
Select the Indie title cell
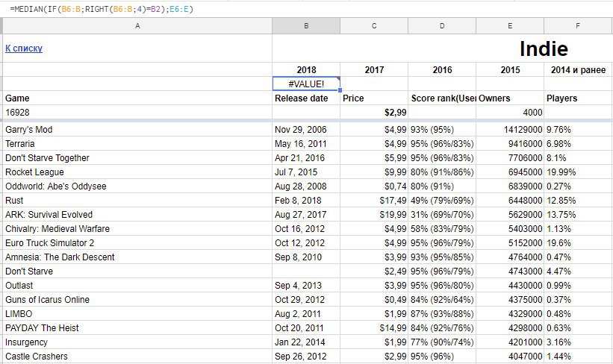(x=544, y=48)
